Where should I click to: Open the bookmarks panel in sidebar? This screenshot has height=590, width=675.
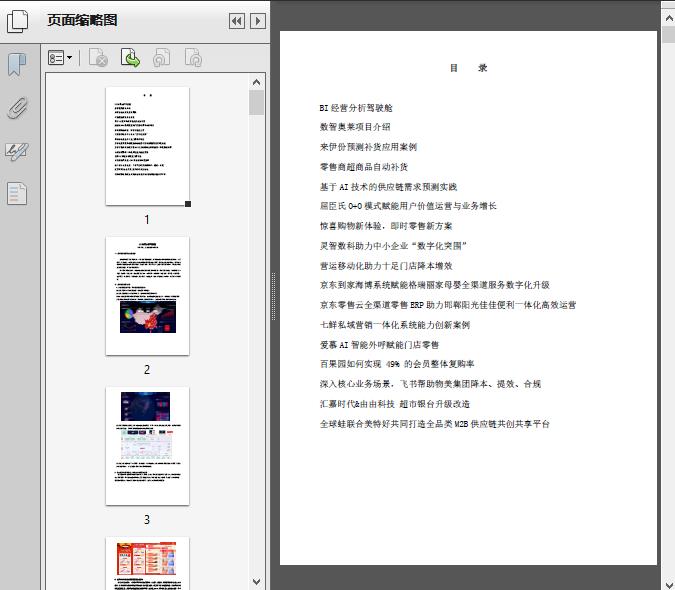point(17,65)
